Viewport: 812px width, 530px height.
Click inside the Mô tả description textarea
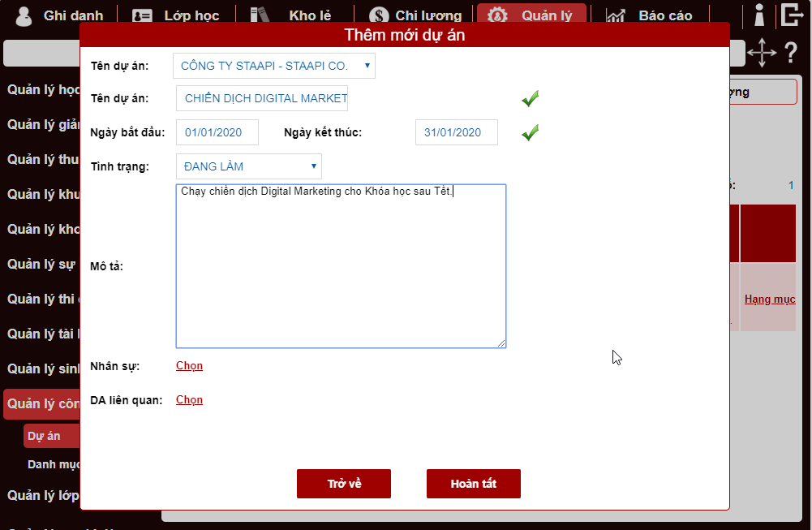[x=341, y=268]
